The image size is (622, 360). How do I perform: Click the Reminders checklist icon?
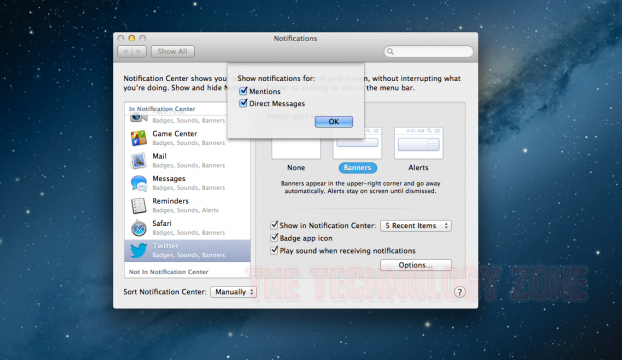tap(138, 205)
